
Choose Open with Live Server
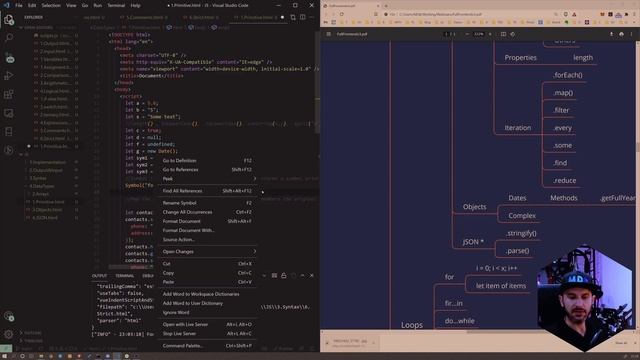207,324
